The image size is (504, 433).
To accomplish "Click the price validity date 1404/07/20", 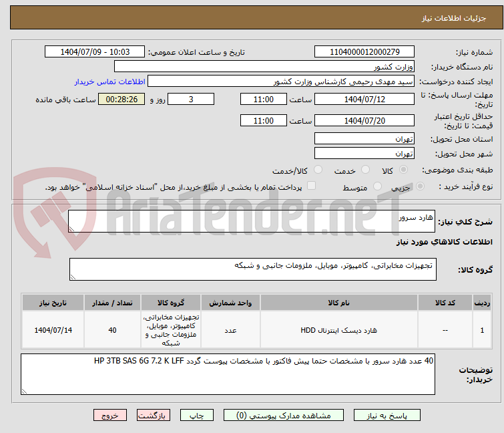I will [x=364, y=121].
